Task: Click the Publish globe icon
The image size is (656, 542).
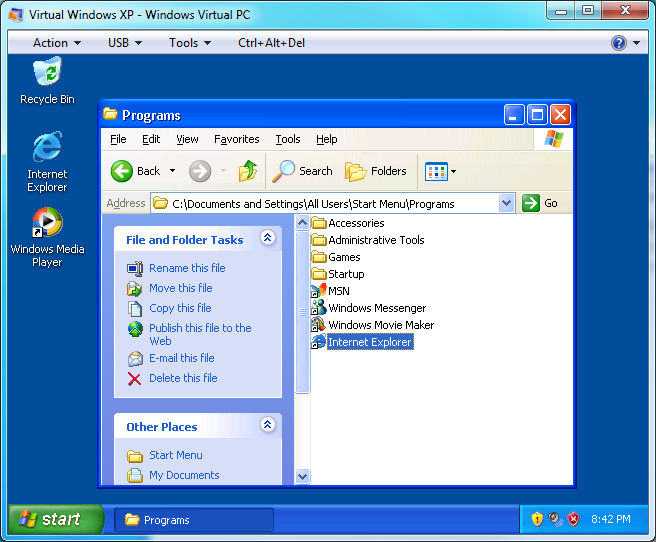Action: (x=135, y=329)
